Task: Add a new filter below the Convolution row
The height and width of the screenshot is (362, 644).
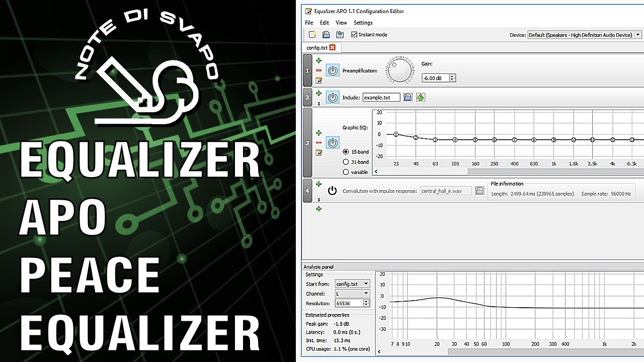Action: pyautogui.click(x=318, y=209)
